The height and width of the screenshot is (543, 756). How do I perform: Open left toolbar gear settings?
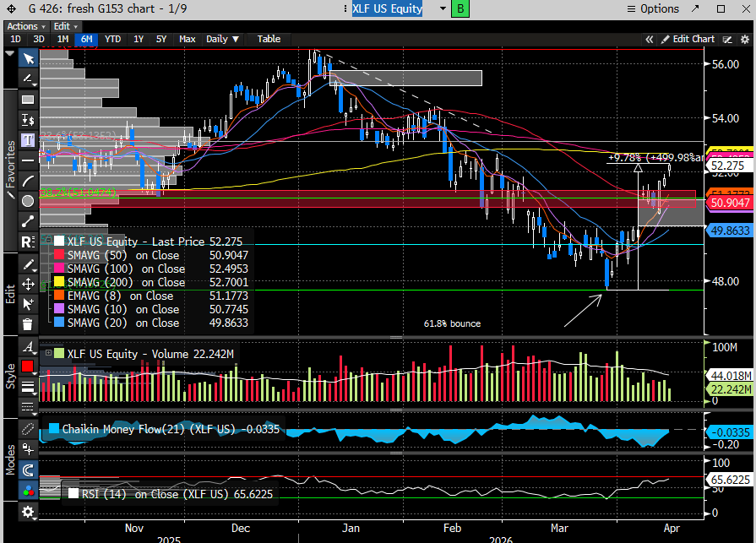[29, 512]
